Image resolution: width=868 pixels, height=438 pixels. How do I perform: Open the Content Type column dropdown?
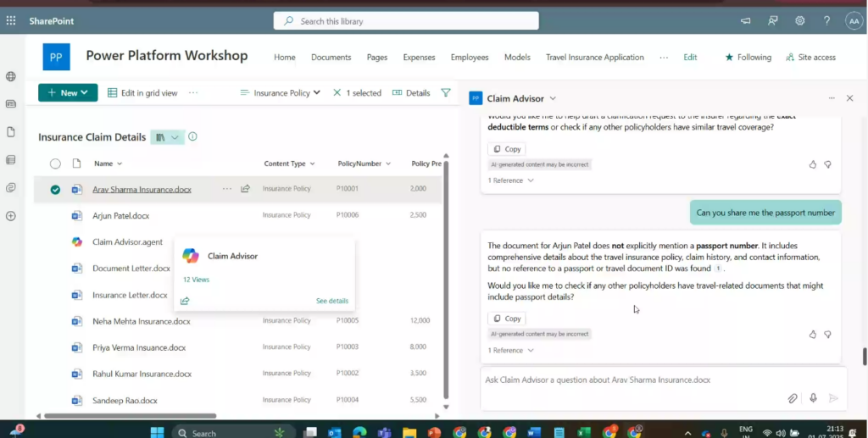pyautogui.click(x=290, y=164)
